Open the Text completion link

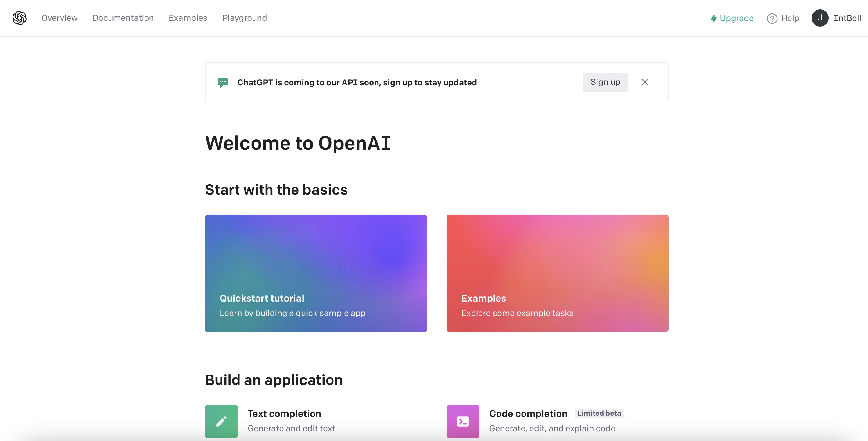point(284,414)
